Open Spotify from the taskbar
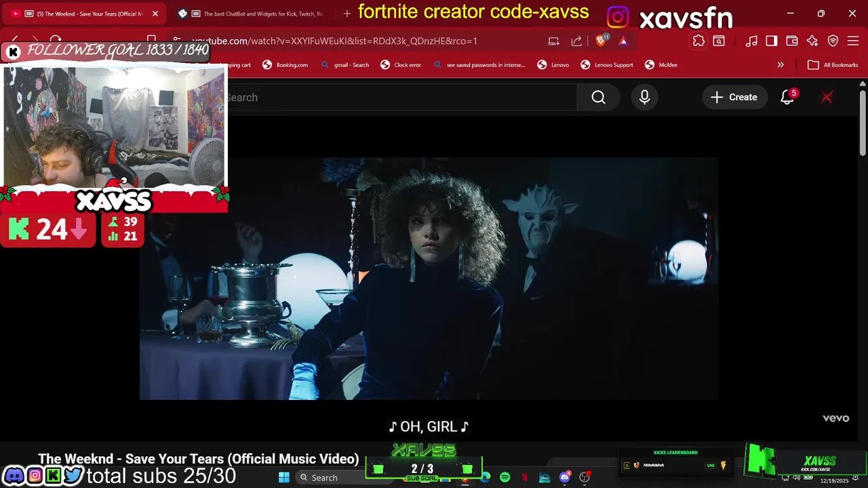The width and height of the screenshot is (868, 488). coord(505,477)
